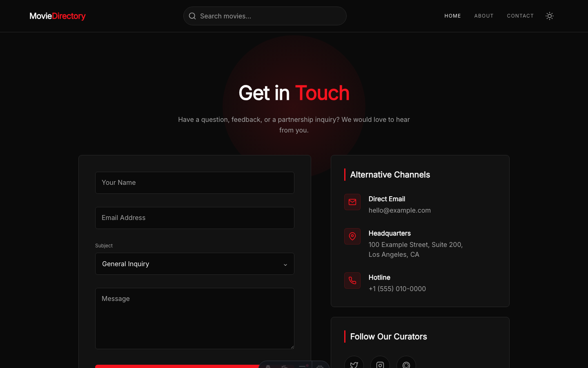Click the 100 Example Street address text
588x368 pixels.
coord(415,249)
